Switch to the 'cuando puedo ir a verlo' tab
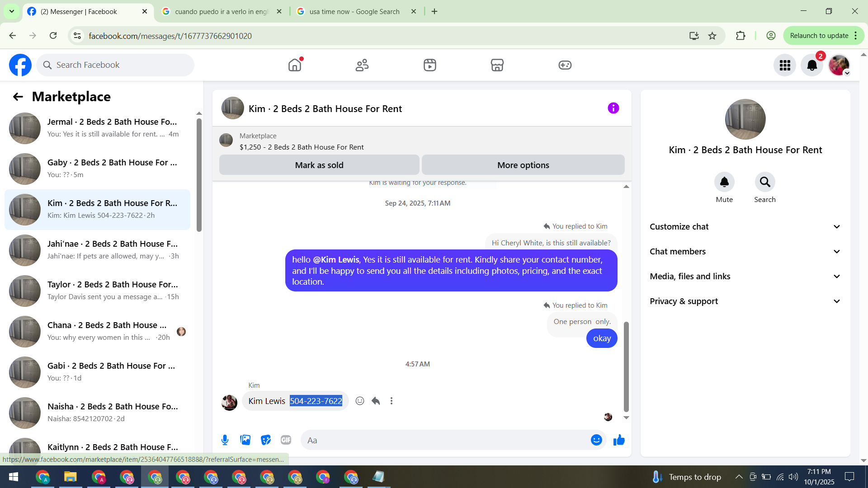 [x=222, y=11]
